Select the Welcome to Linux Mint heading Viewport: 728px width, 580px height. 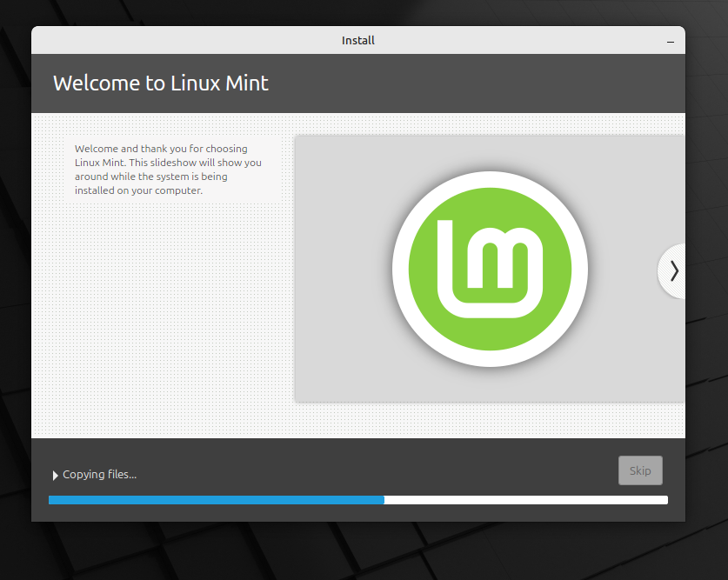click(161, 83)
